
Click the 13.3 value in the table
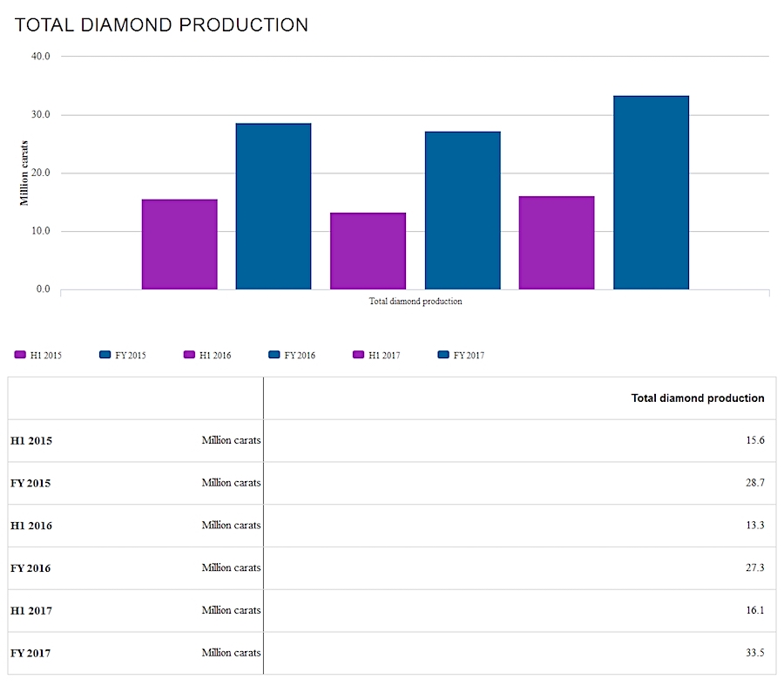tap(754, 526)
